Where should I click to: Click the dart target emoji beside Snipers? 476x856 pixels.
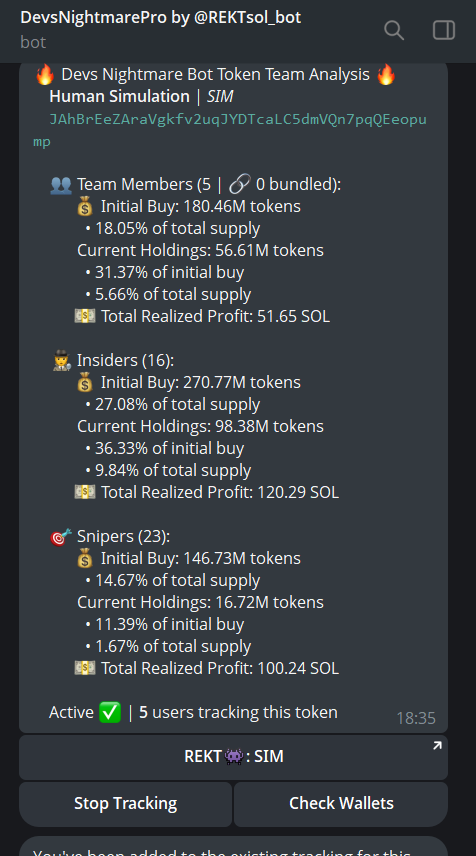(x=61, y=537)
